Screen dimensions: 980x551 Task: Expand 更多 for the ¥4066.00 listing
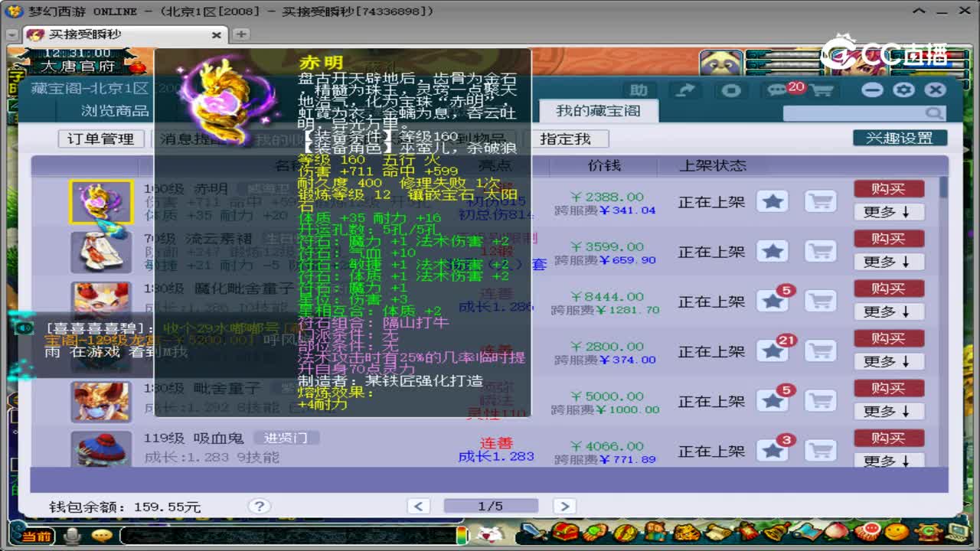888,461
